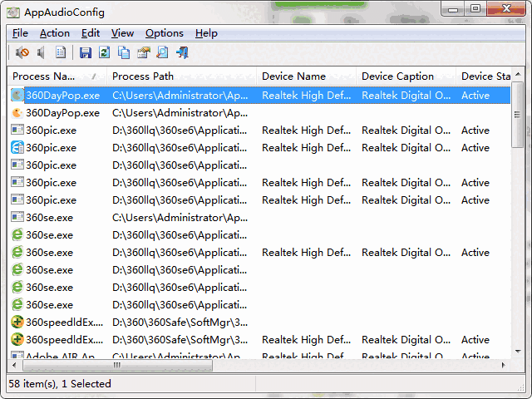Close the AppAudioConfig window
Image resolution: width=532 pixels, height=399 pixels.
tap(506, 9)
